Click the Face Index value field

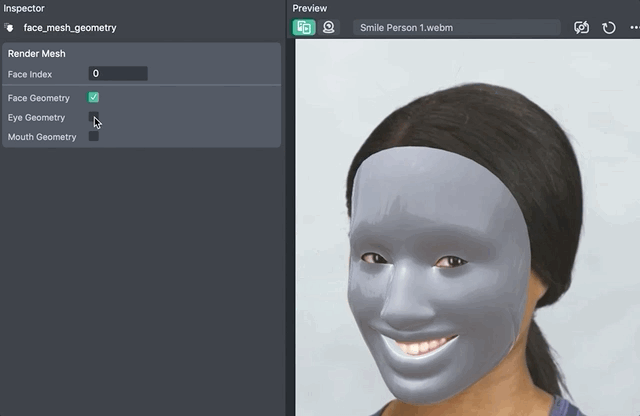[118, 73]
